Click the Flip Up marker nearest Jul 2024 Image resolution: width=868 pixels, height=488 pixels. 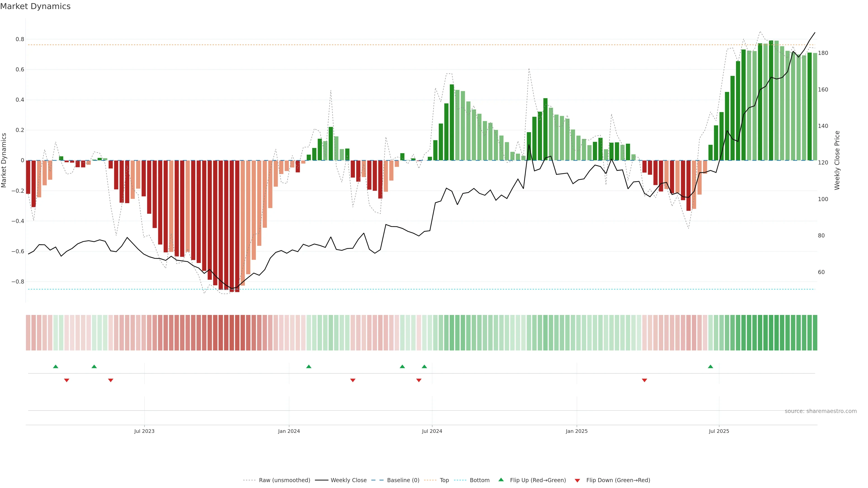point(424,366)
